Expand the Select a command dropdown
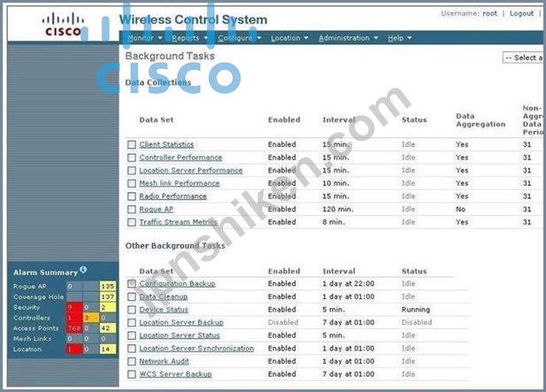Viewport: 546px width, 392px height. 523,58
